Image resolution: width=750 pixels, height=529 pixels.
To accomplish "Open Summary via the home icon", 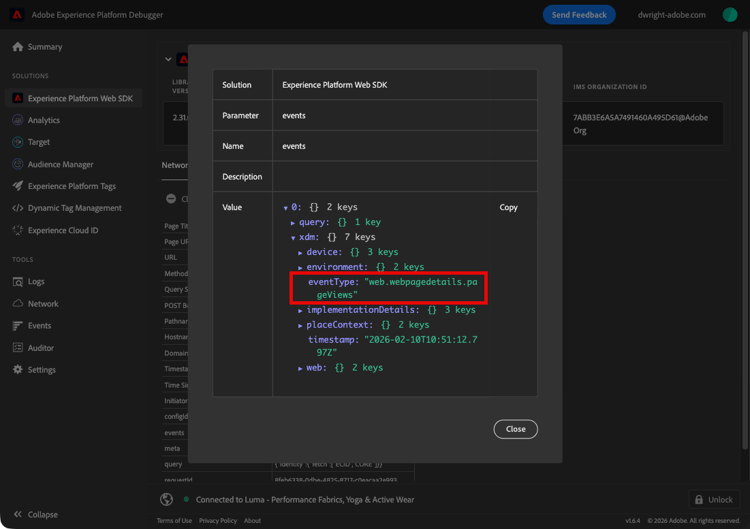I will click(18, 47).
